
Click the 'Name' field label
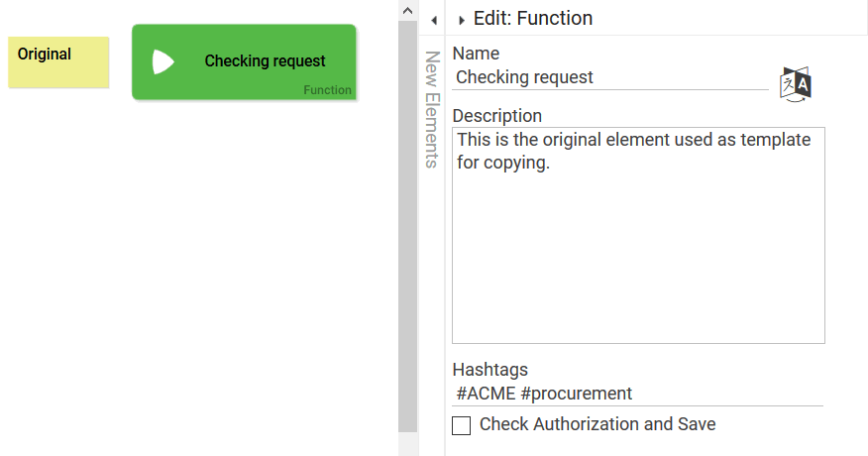pos(476,54)
